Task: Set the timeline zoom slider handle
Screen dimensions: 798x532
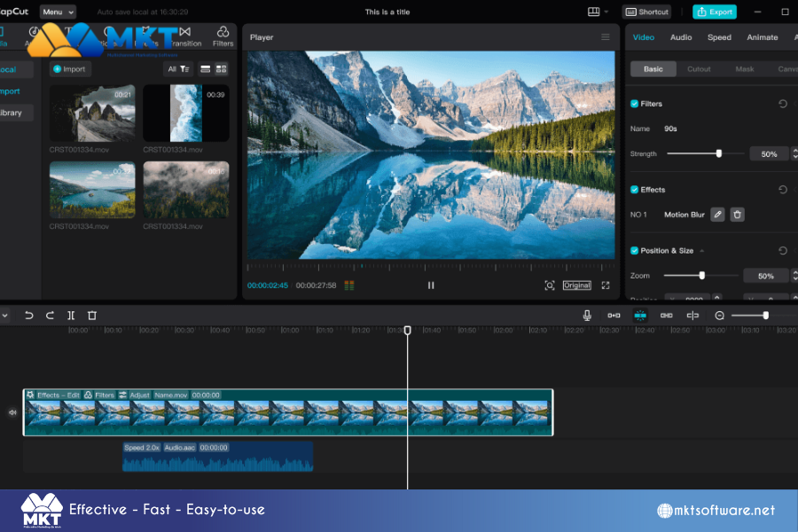Action: click(765, 316)
